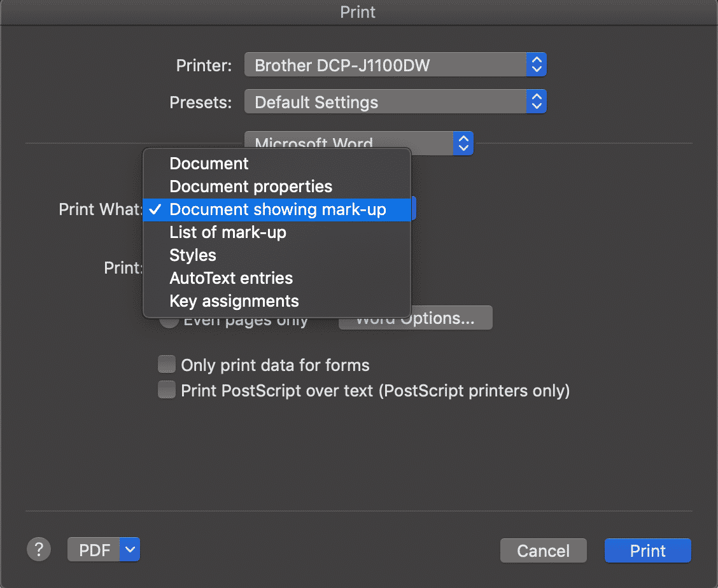718x588 pixels.
Task: Open the Presets dropdown showing Default Settings
Action: [395, 101]
